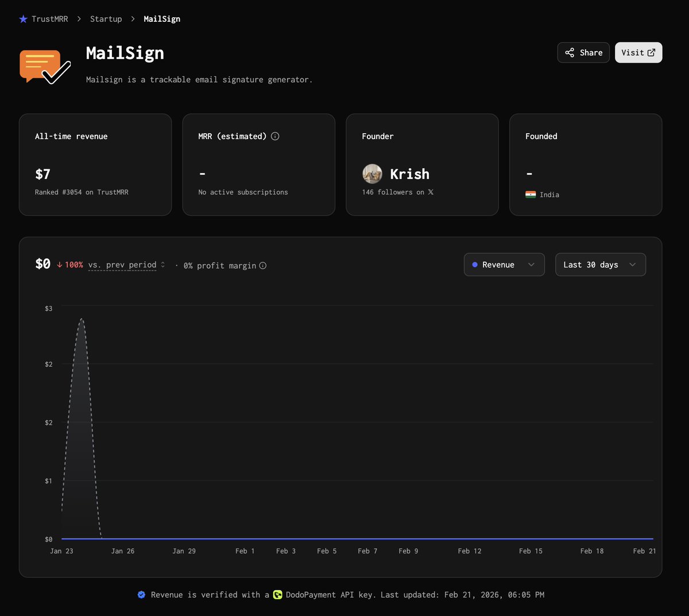Click the $3 y-axis label
Image resolution: width=689 pixels, height=616 pixels.
48,309
